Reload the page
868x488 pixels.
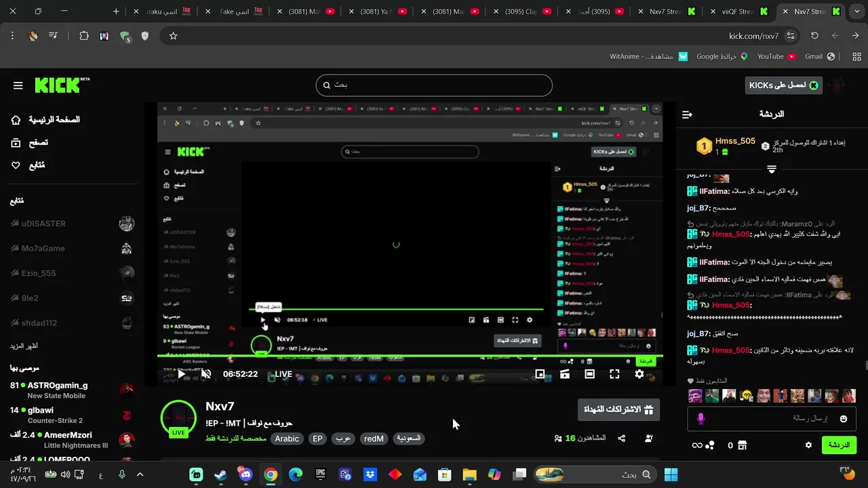(814, 36)
